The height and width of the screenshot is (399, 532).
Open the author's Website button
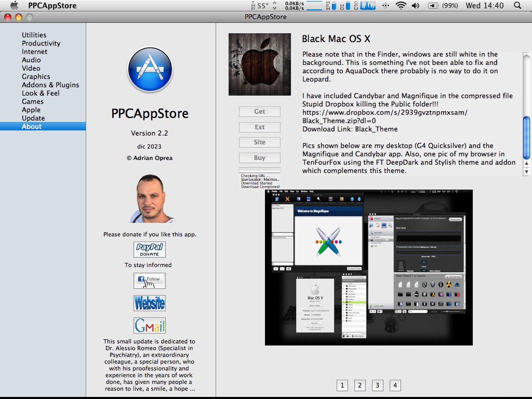150,303
